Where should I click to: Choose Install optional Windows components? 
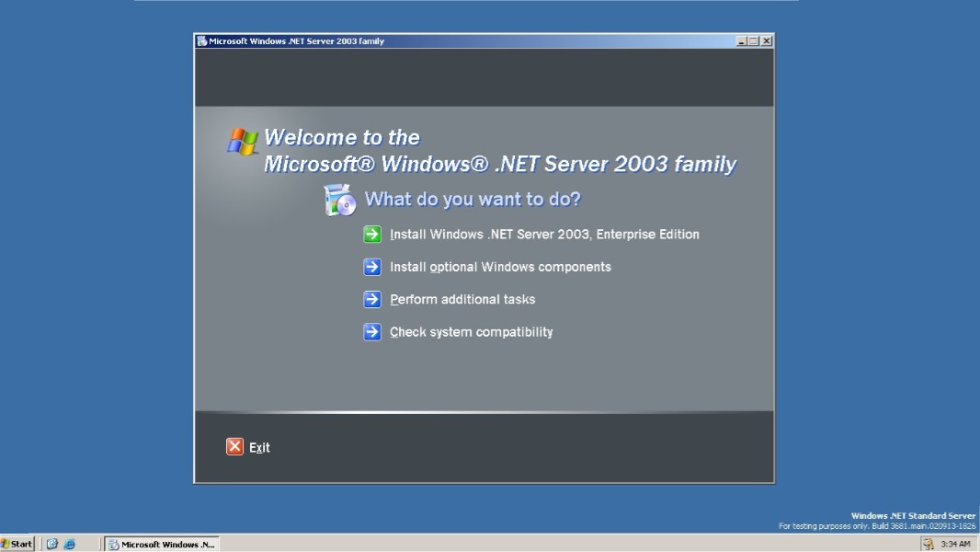(x=500, y=267)
